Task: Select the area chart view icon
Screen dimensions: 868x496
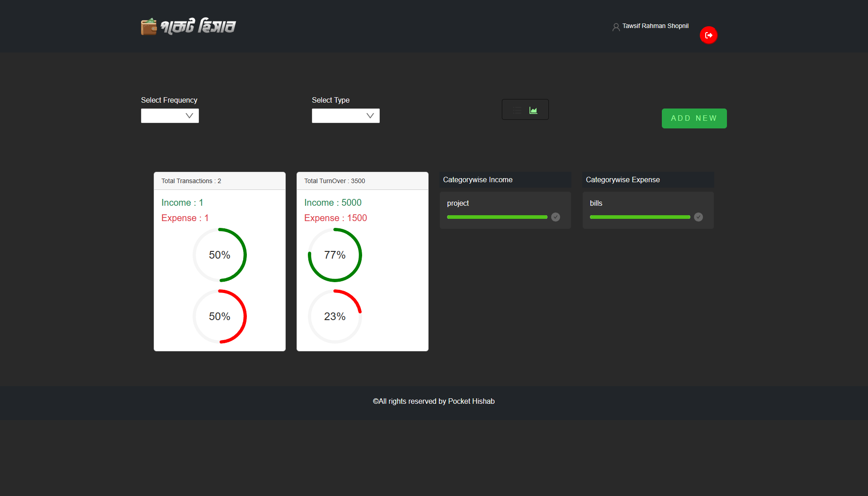Action: coord(533,109)
